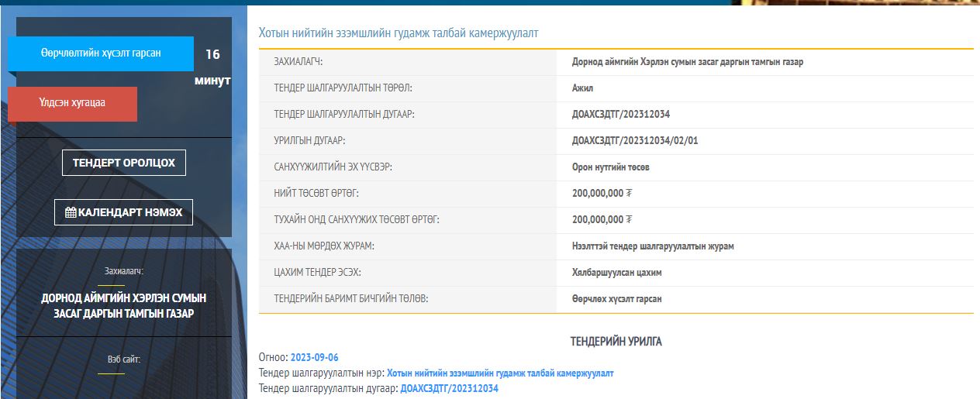Screen dimensions: 980x399
Task: Open the 2023-09-06 date link
Action: pos(314,357)
